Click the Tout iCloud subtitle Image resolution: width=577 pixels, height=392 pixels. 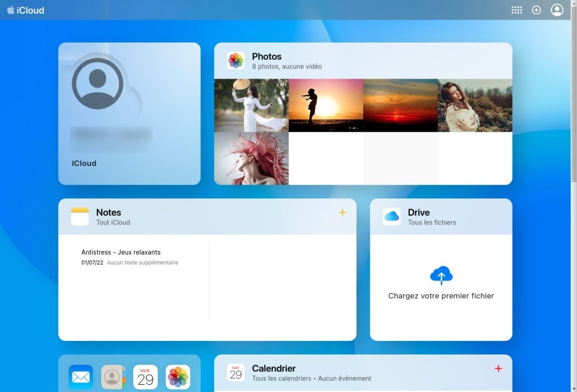113,222
